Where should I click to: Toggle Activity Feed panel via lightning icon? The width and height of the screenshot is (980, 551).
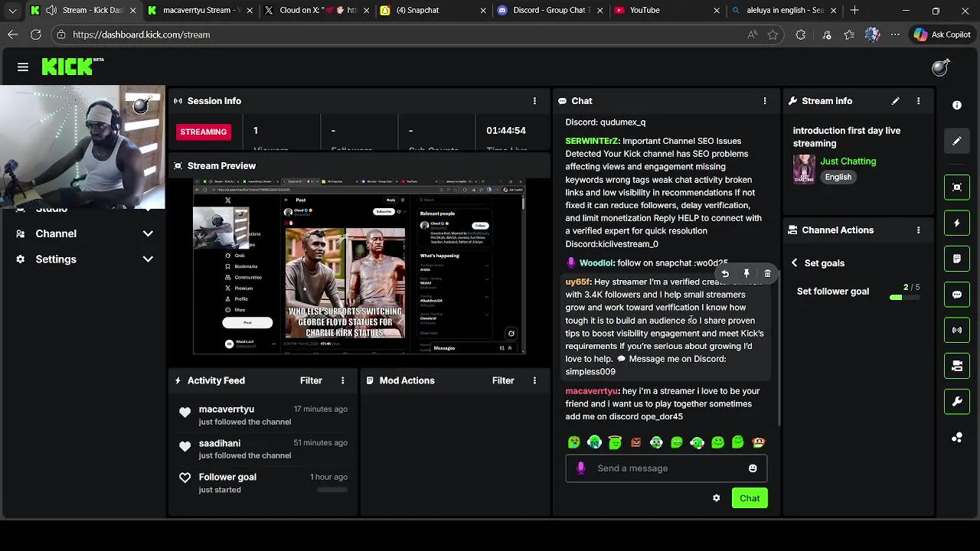coord(957,223)
